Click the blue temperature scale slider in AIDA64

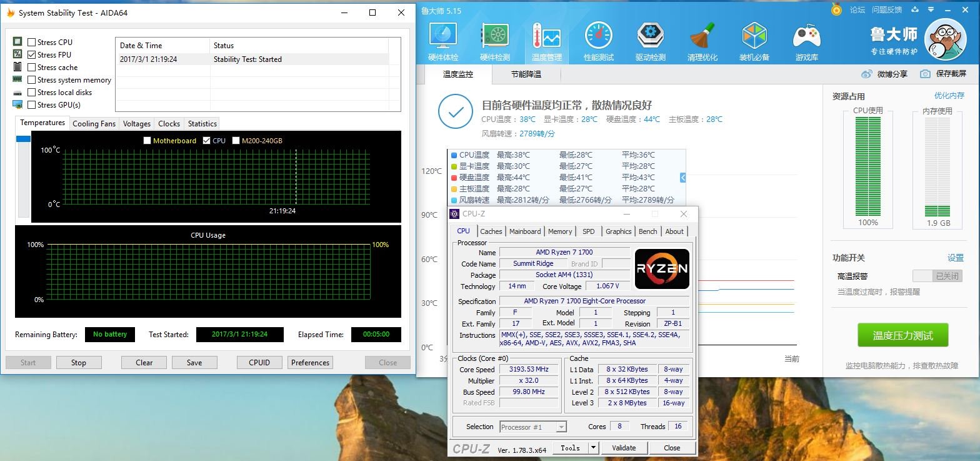[x=23, y=139]
